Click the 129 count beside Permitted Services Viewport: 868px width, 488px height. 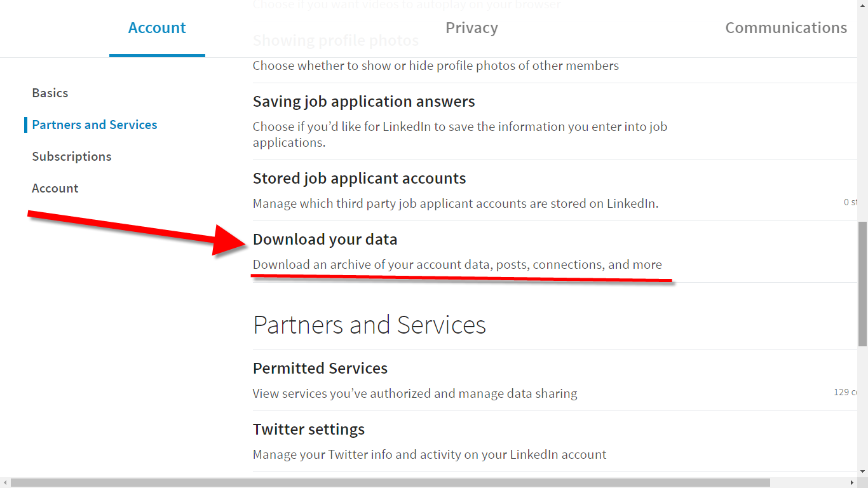846,392
